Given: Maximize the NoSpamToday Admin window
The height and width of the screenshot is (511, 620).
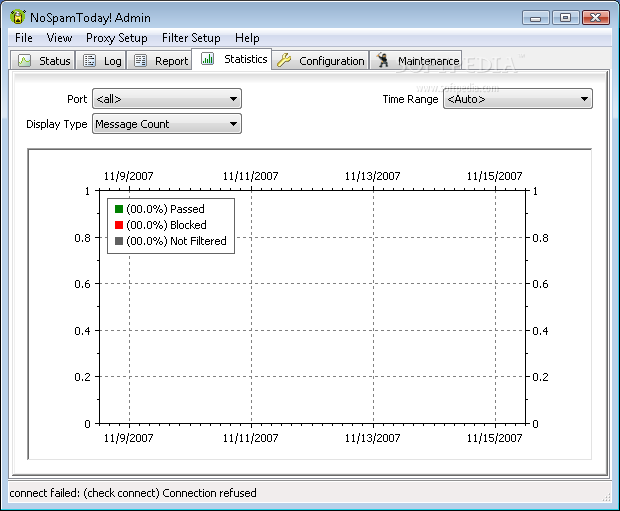Looking at the screenshot, I should coord(565,18).
